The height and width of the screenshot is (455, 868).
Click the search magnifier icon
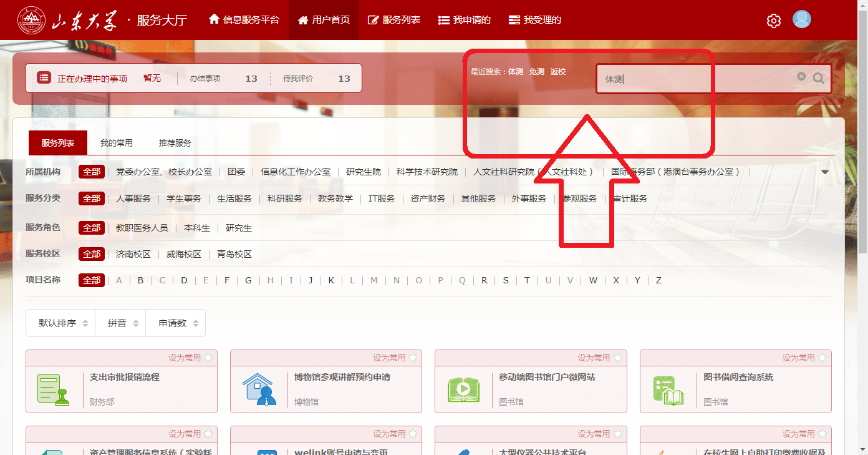pyautogui.click(x=819, y=79)
